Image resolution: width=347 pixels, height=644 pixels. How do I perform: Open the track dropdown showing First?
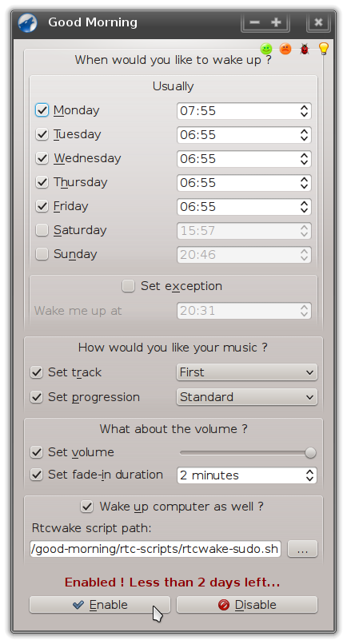[247, 372]
